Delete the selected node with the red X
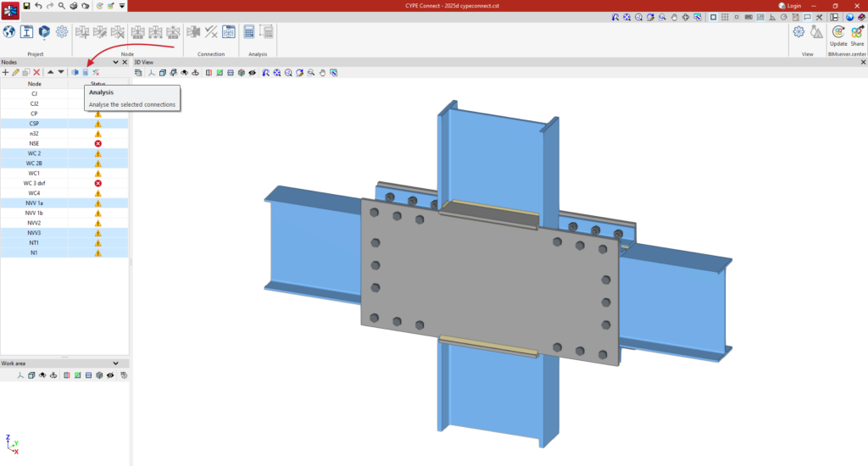The height and width of the screenshot is (466, 868). point(36,73)
